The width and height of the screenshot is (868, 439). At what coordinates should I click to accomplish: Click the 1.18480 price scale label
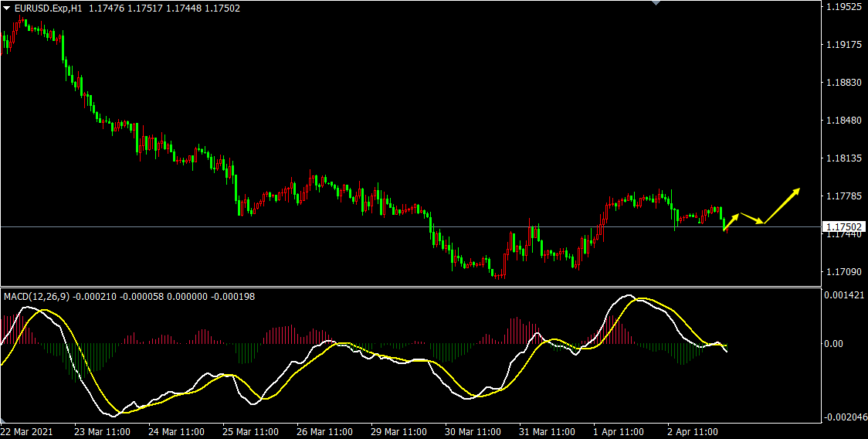(843, 121)
